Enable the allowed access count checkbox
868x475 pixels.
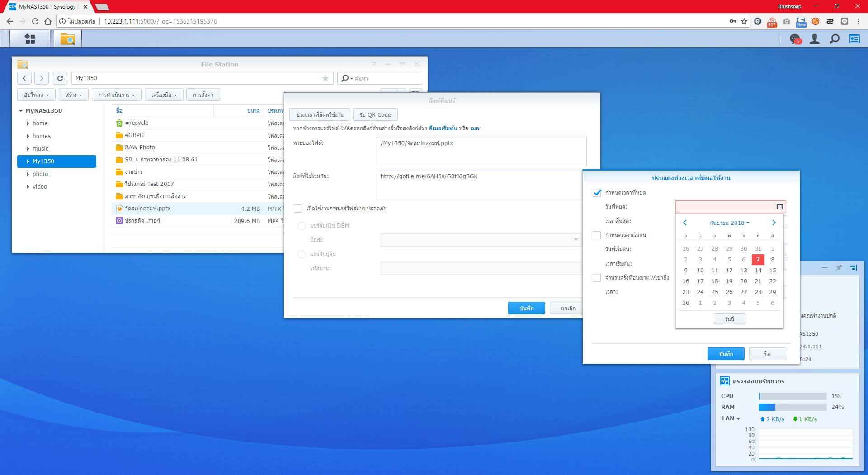coord(597,278)
